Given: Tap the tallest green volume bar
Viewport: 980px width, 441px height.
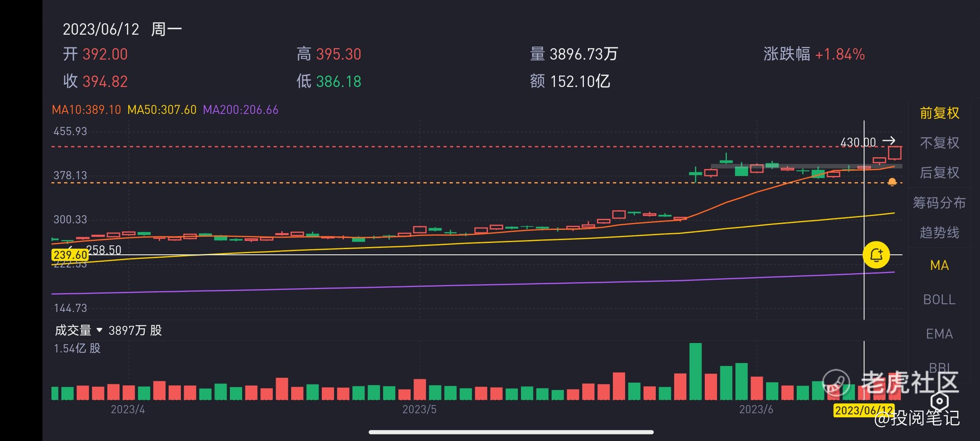Looking at the screenshot, I should [x=695, y=371].
